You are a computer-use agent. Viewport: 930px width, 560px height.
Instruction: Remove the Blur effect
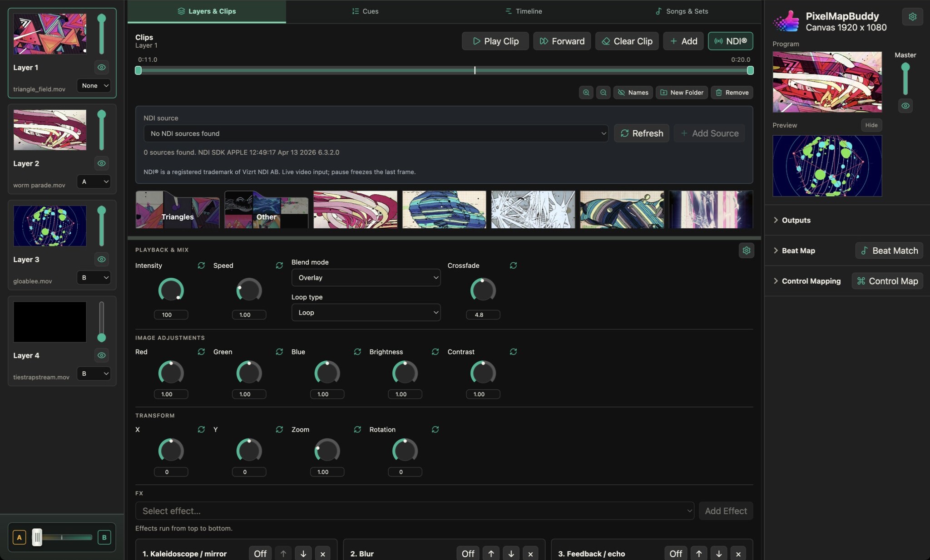coord(530,554)
